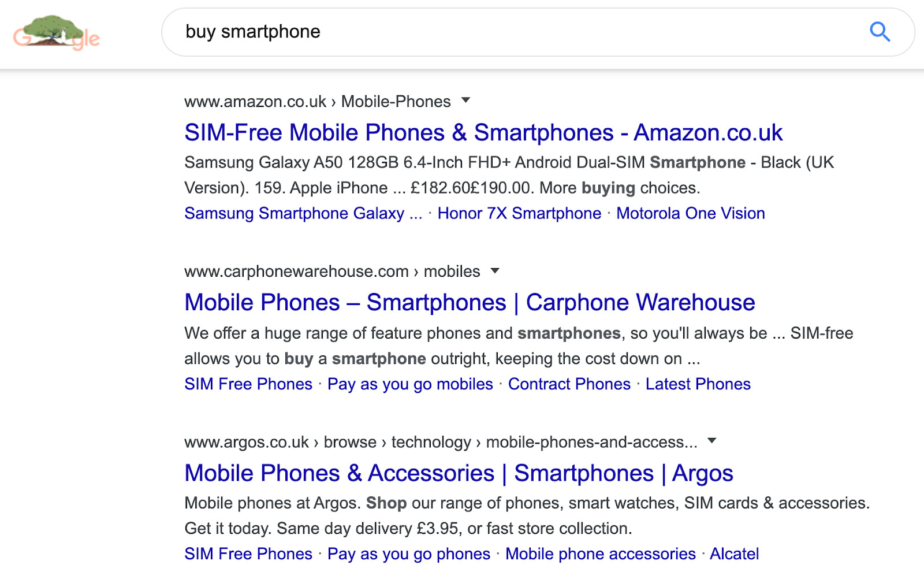
Task: Expand the Carphone Warehouse result dropdown arrow
Action: [495, 270]
